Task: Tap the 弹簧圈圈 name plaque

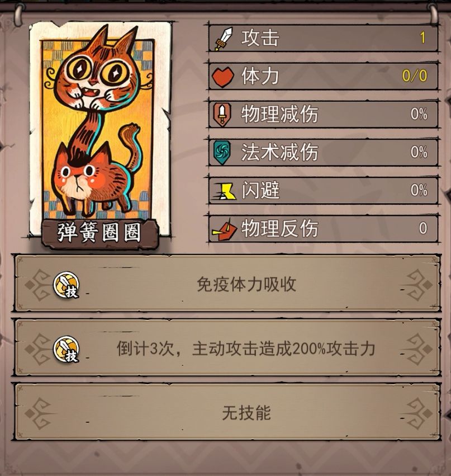Action: click(99, 233)
